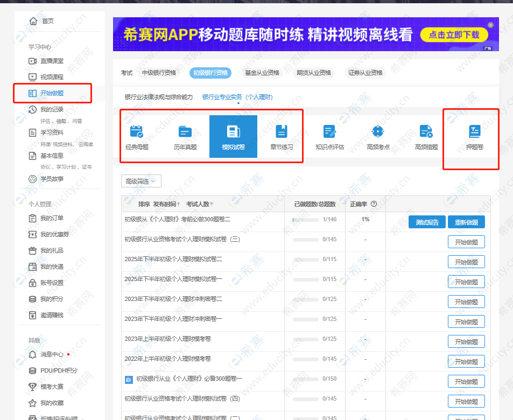Switch to 中级银行资格 exam tab
Screen dimensions: 513x420
159,73
